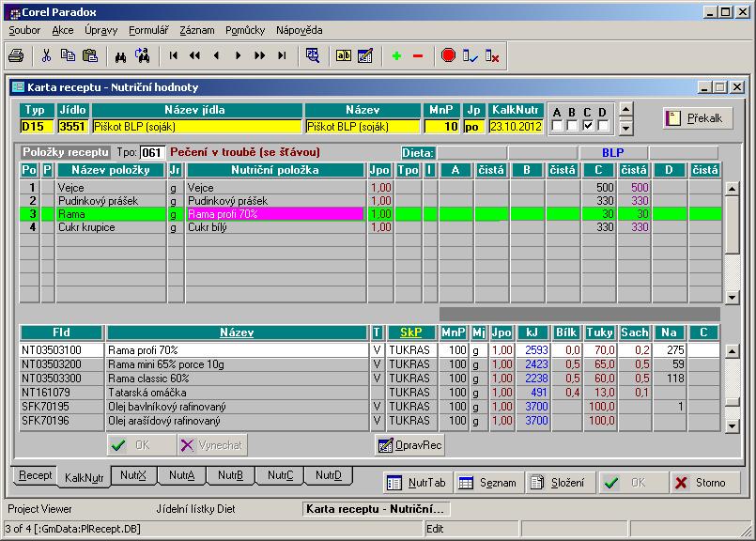Switch to the NutrB tab
This screenshot has height=541, width=756.
pos(230,475)
